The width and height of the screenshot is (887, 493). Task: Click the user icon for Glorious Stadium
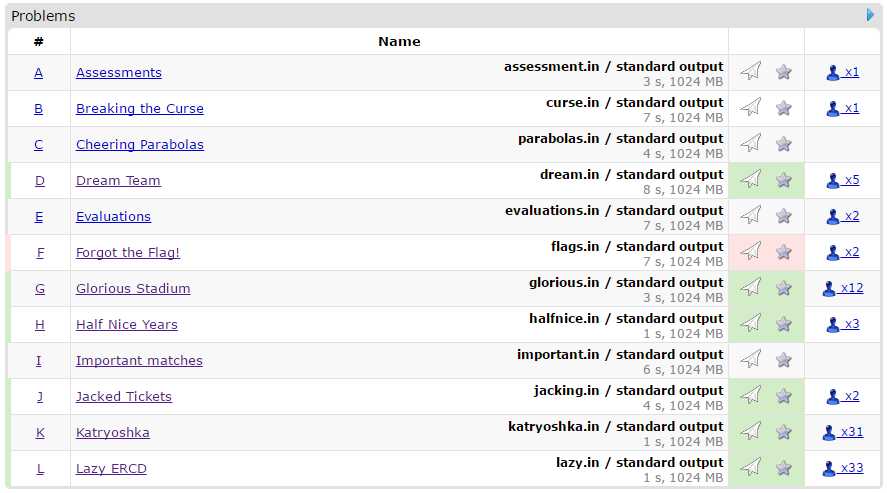pyautogui.click(x=830, y=288)
